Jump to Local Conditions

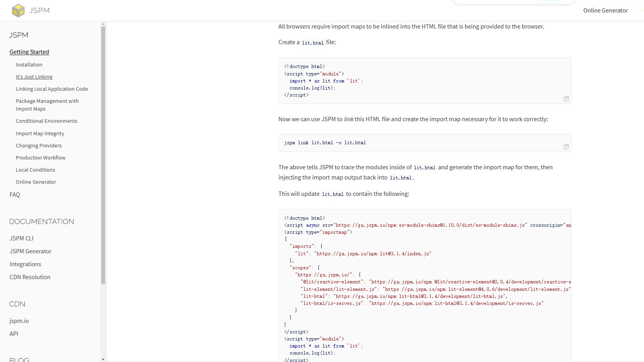tap(36, 170)
